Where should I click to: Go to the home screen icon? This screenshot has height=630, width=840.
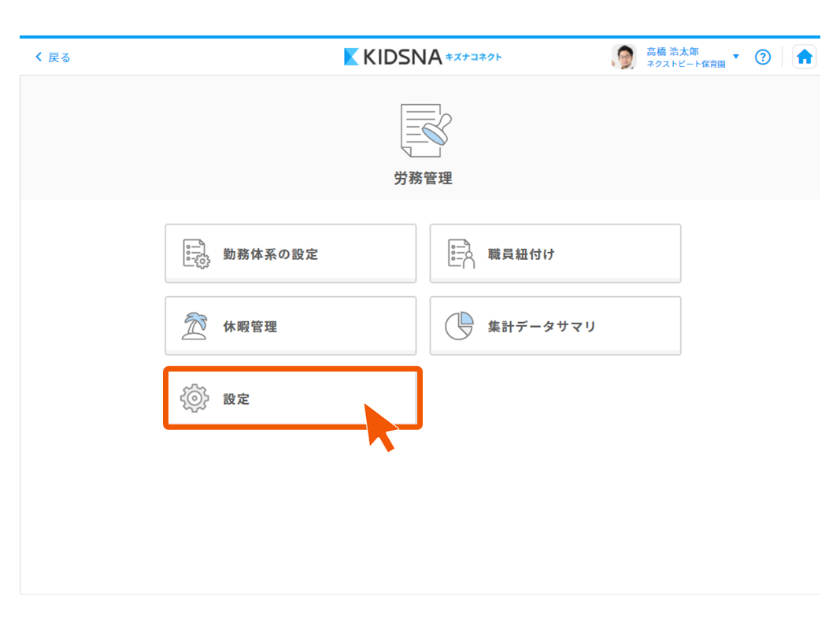coord(804,57)
